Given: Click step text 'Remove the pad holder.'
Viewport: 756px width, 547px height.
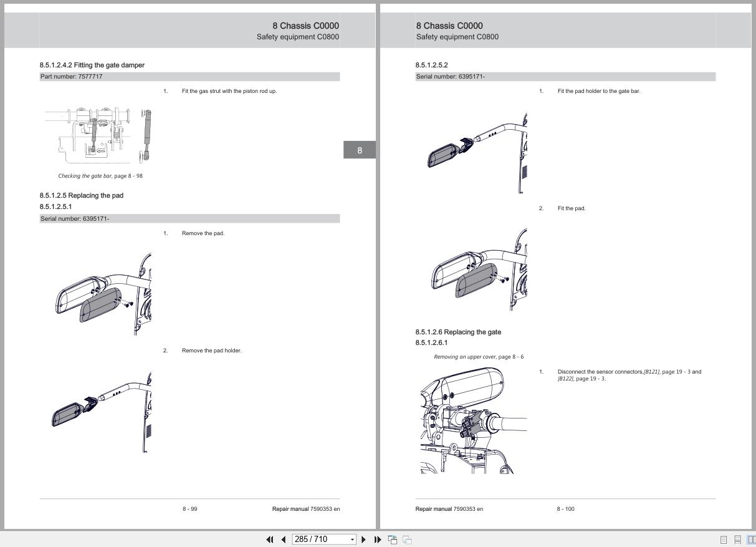Looking at the screenshot, I should [212, 351].
